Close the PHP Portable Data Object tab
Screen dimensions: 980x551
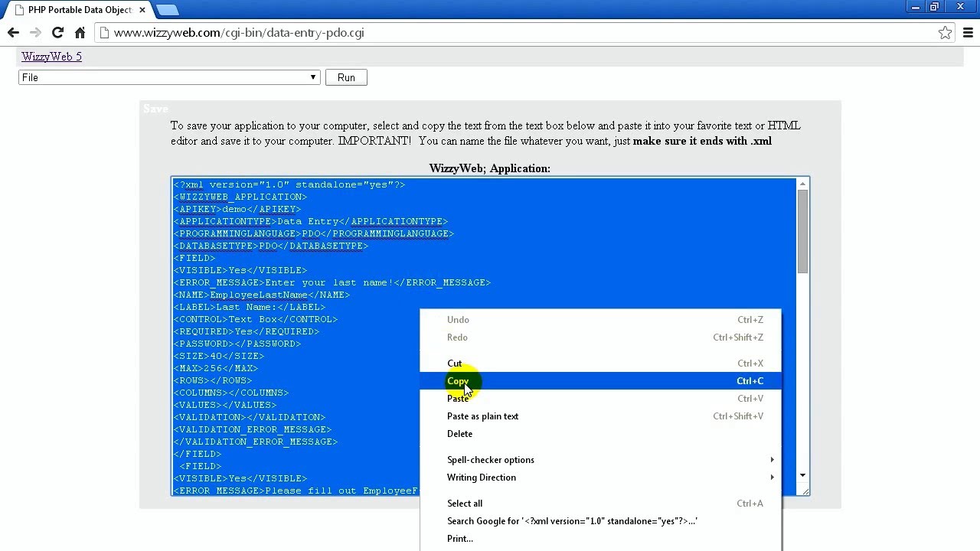[x=142, y=10]
